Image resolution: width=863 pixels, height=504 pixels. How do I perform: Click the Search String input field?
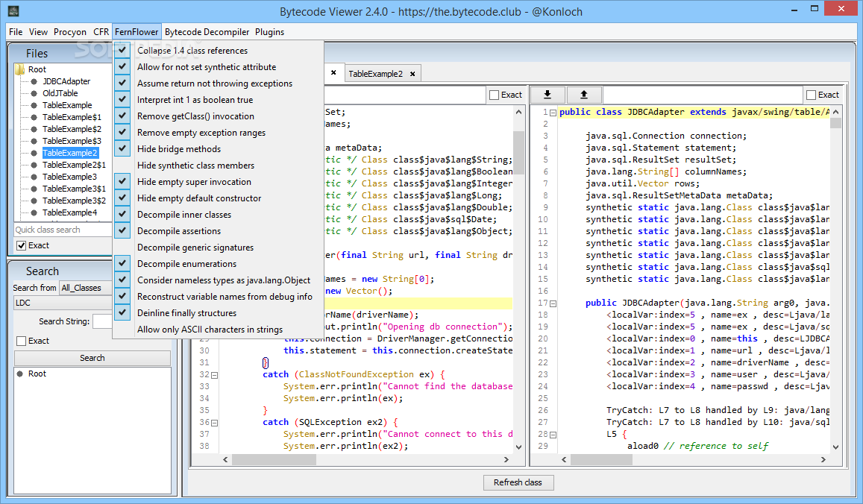click(x=102, y=321)
